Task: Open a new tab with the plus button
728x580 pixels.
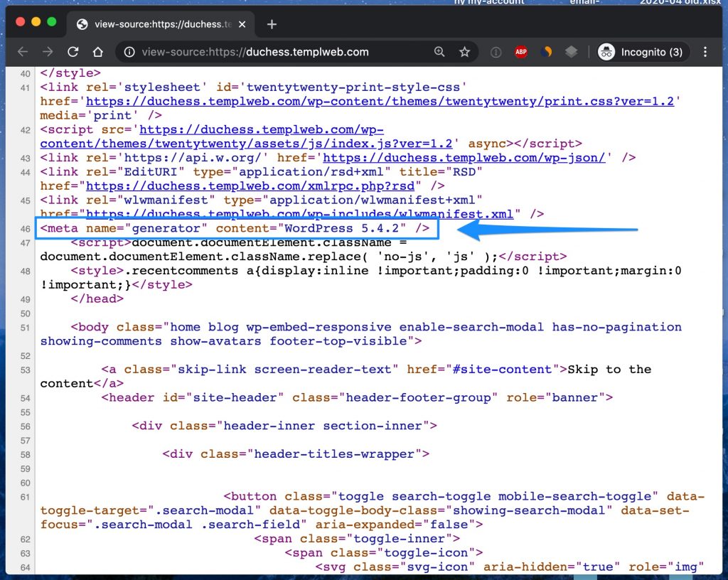Action: [272, 23]
